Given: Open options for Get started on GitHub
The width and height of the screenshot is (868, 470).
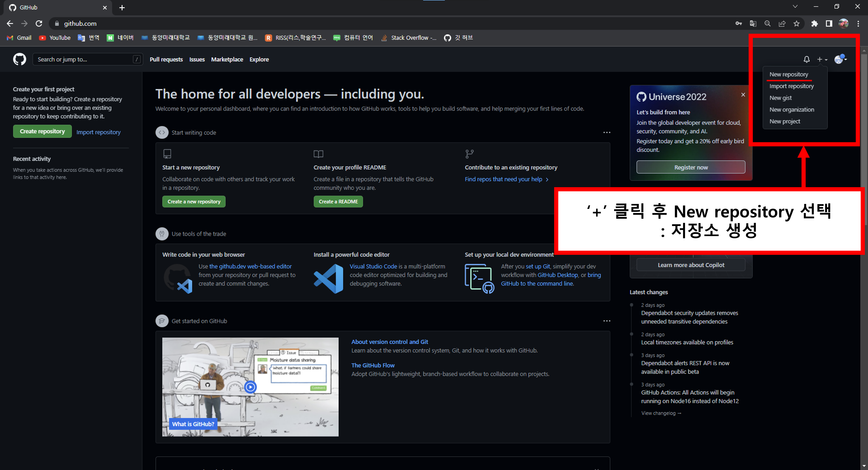Looking at the screenshot, I should tap(607, 321).
